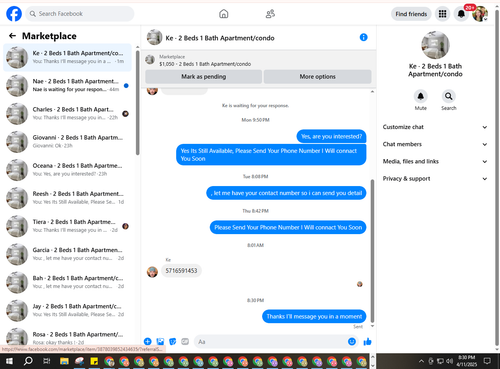The height and width of the screenshot is (369, 500).
Task: Open the Friends icon in top navigation
Action: 270,14
